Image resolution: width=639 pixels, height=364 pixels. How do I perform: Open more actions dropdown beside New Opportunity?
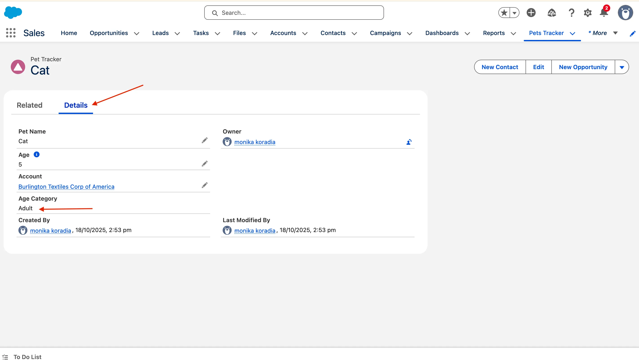tap(622, 67)
